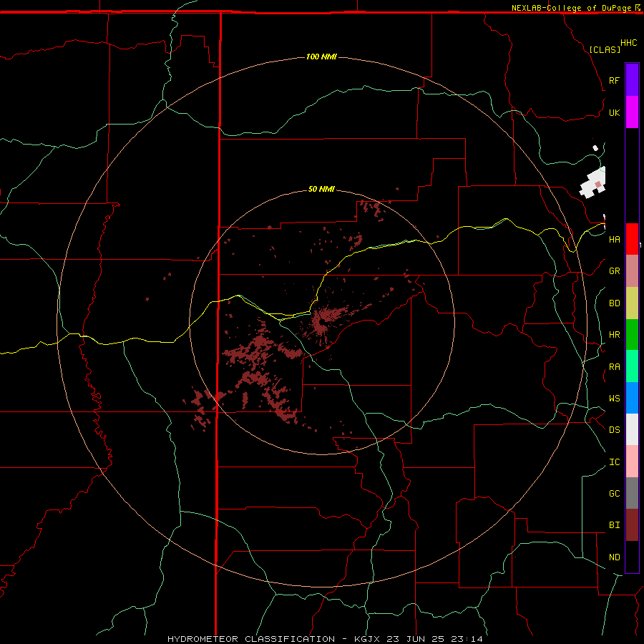This screenshot has height=644, width=644.
Task: Click the 'BD' legend label
Action: (x=614, y=303)
